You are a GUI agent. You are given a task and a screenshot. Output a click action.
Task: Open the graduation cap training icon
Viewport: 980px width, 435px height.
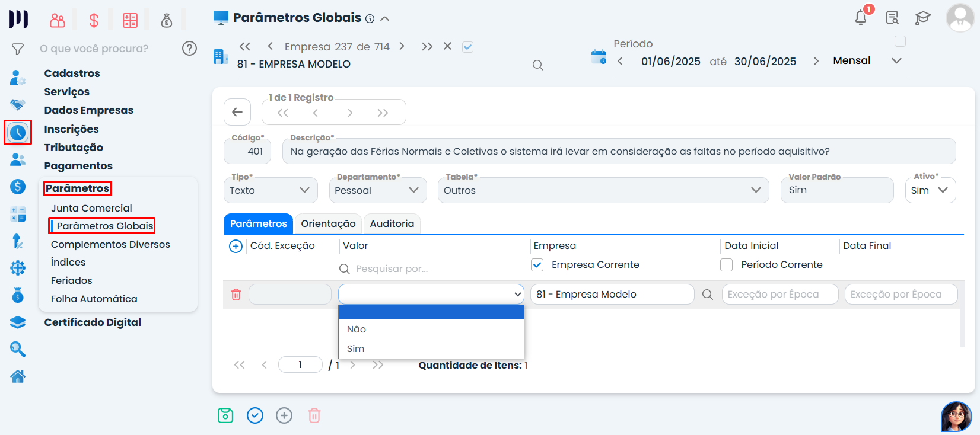922,18
